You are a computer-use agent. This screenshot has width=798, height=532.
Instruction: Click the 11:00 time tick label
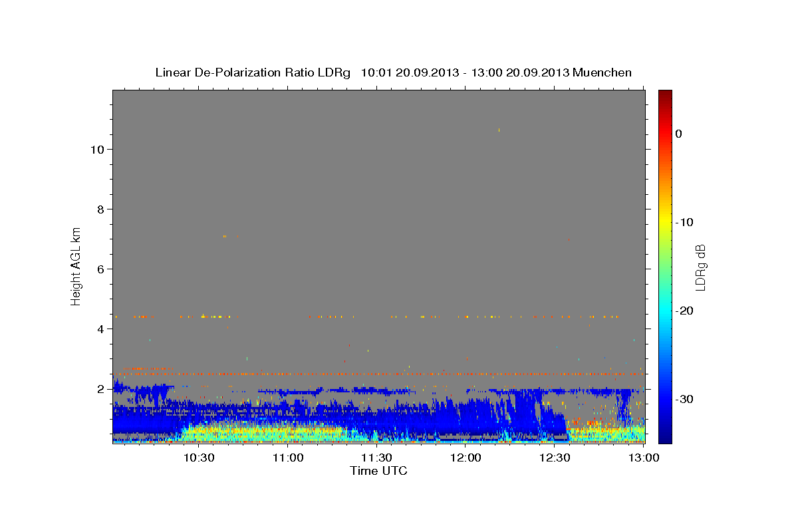click(288, 458)
